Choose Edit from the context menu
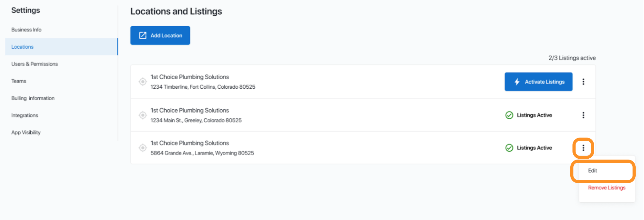 (592, 170)
